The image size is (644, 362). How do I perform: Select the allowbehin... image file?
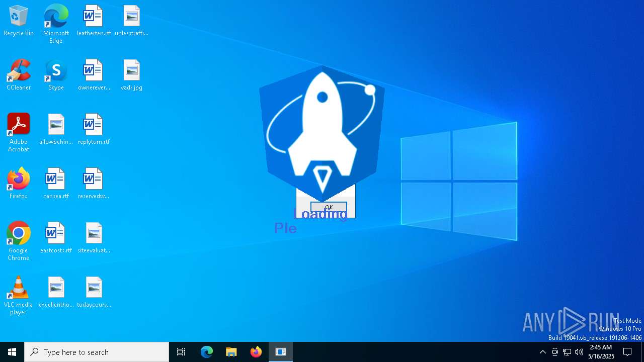pos(56,130)
